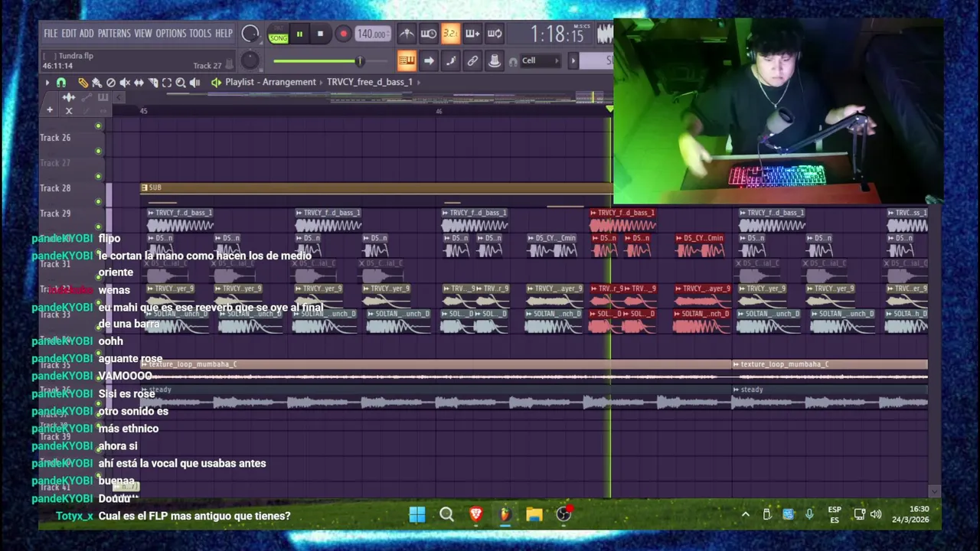This screenshot has width=980, height=551.
Task: Select the Slip tool in playlist toolbar
Action: click(139, 83)
